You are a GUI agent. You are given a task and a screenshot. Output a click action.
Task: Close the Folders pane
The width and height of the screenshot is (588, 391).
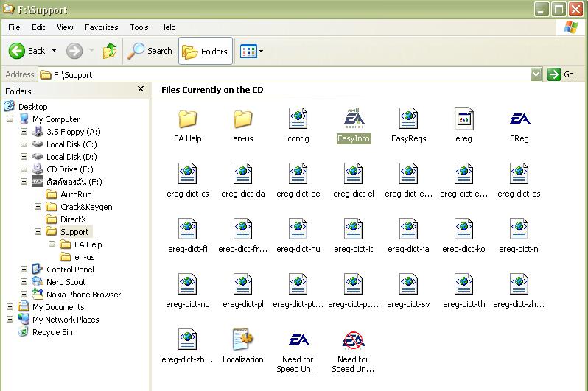(141, 89)
